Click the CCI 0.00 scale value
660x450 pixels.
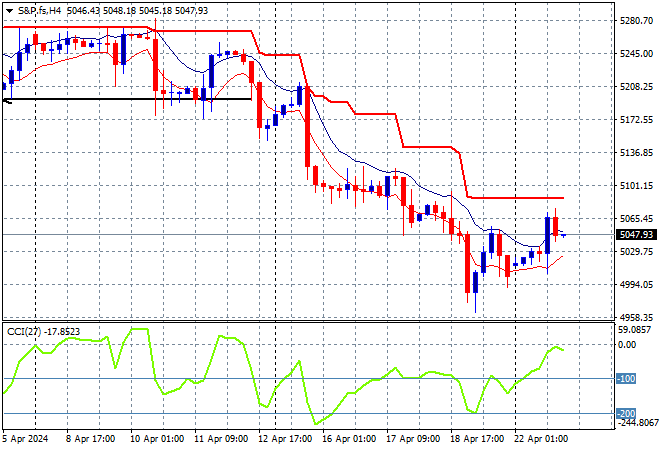[627, 345]
